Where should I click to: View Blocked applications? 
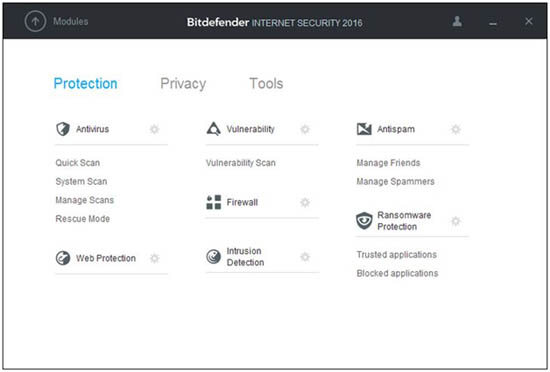(397, 273)
